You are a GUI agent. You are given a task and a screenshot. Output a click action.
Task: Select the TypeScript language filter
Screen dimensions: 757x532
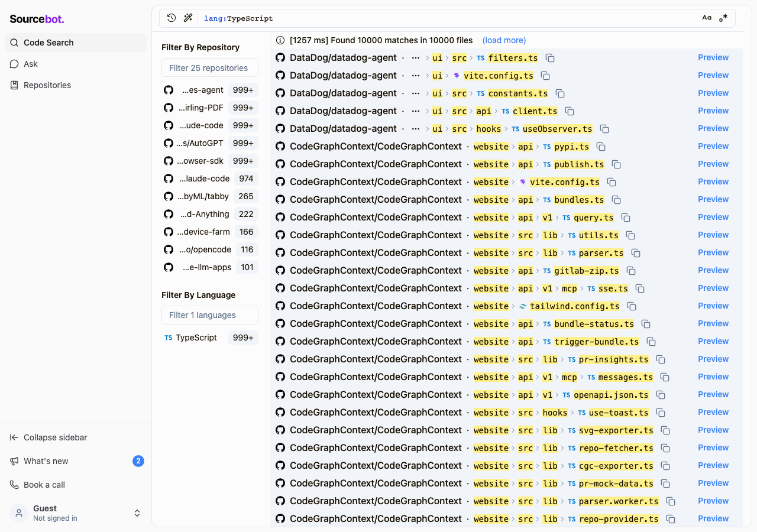(210, 338)
